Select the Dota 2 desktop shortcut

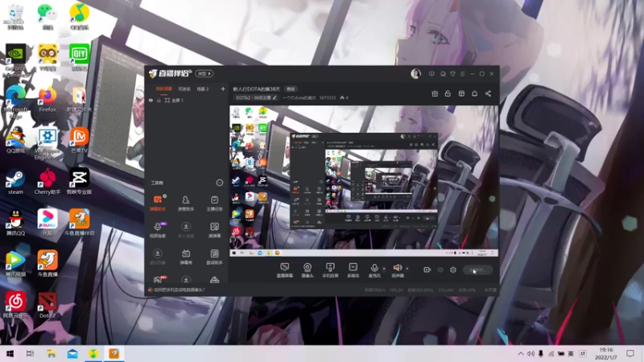click(47, 306)
